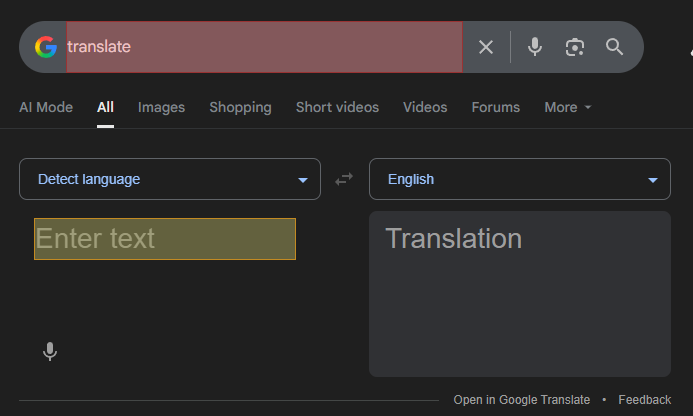
Task: Open search by image camera icon
Action: 574,47
